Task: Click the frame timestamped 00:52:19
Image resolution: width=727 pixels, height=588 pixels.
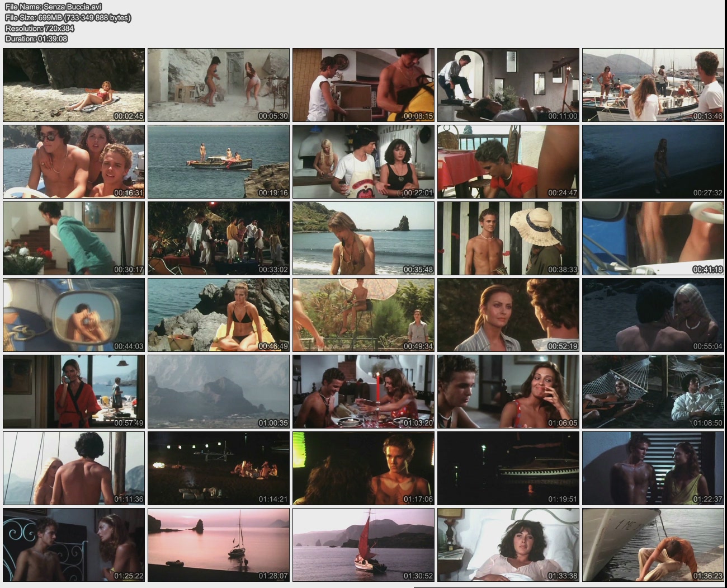Action: point(508,315)
